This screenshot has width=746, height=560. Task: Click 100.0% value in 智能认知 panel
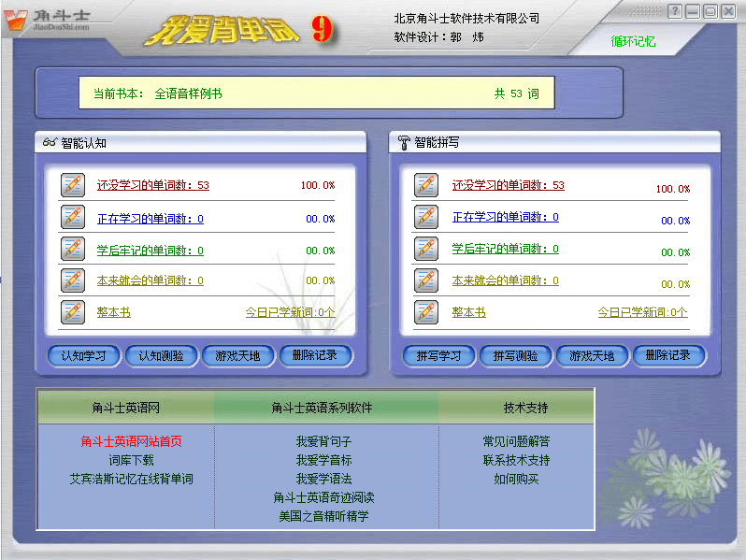pos(318,185)
